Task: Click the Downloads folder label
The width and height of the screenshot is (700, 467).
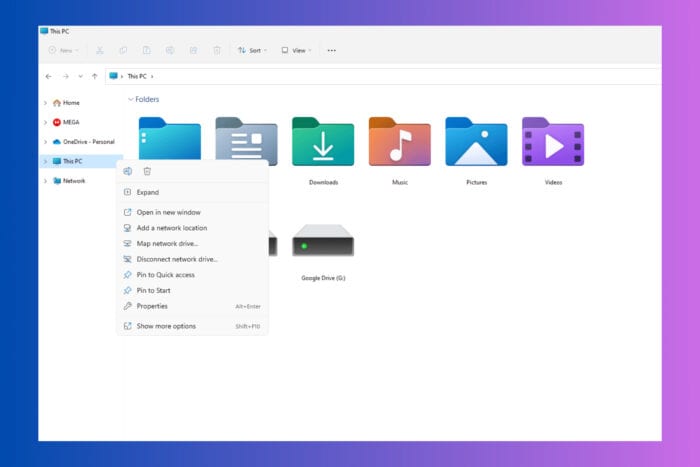Action: pos(323,182)
